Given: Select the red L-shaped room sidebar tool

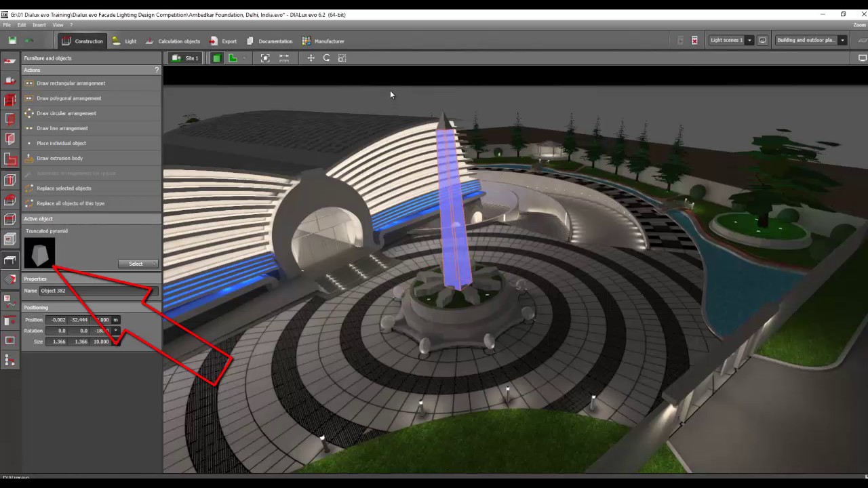Looking at the screenshot, I should tap(10, 160).
